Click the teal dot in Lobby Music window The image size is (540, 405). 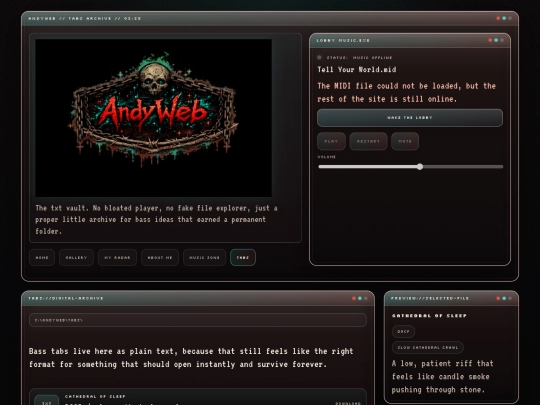coord(496,40)
